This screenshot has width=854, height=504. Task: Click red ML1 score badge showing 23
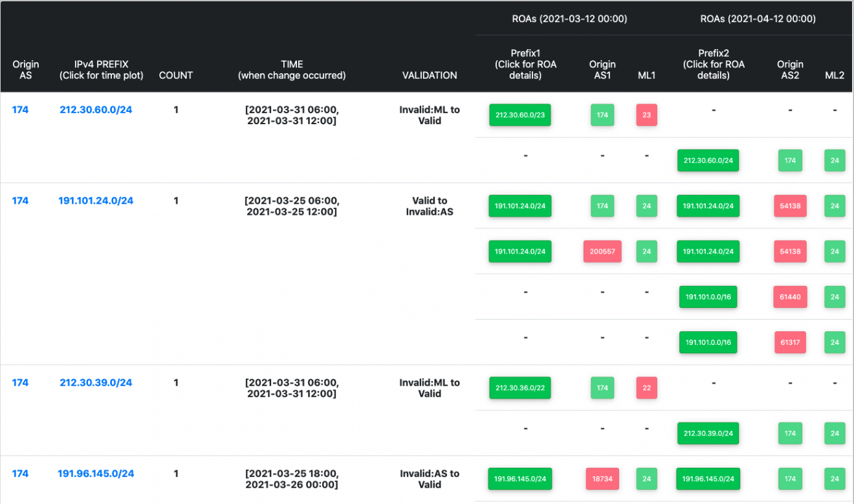tap(646, 115)
